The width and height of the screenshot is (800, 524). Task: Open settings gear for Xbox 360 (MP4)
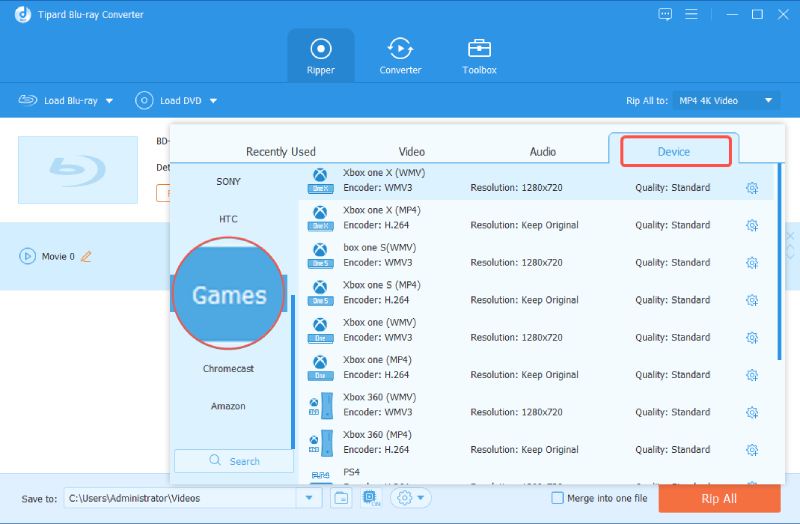[752, 450]
